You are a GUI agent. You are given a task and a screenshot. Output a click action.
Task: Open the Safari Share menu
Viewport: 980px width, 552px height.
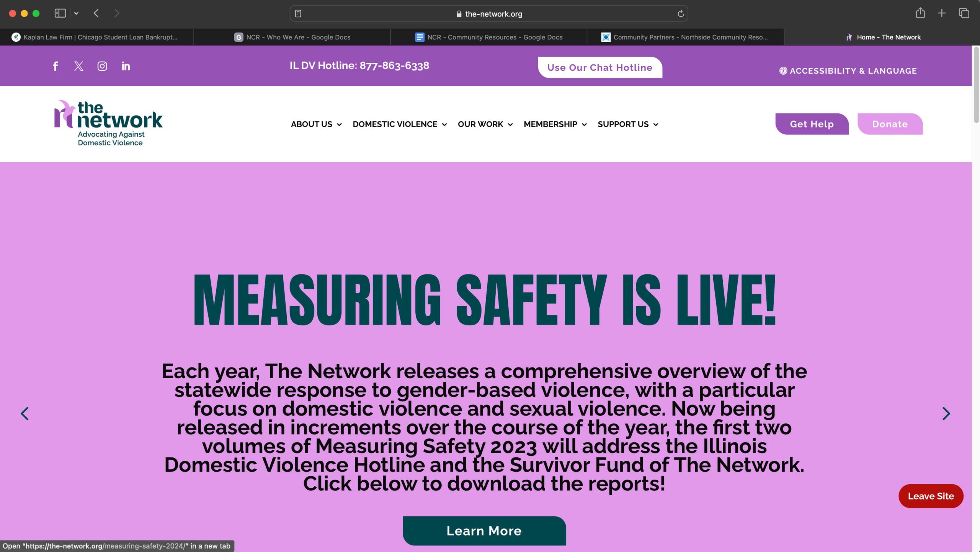920,13
